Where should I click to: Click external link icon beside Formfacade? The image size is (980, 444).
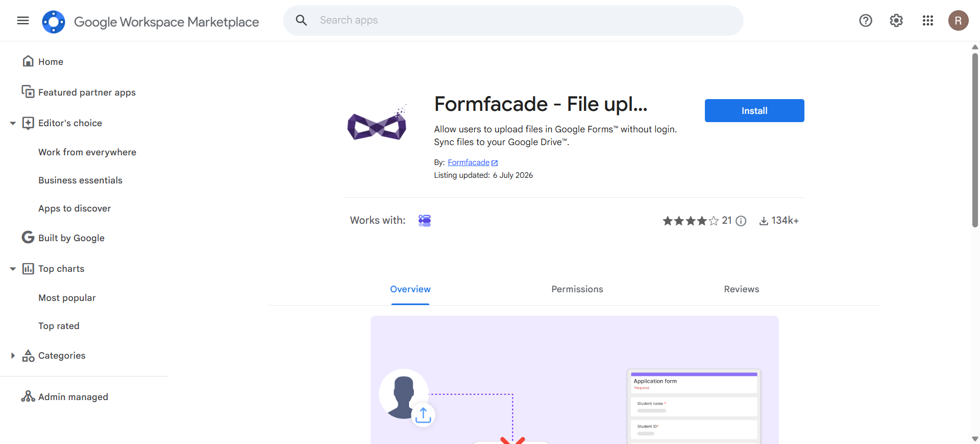495,163
